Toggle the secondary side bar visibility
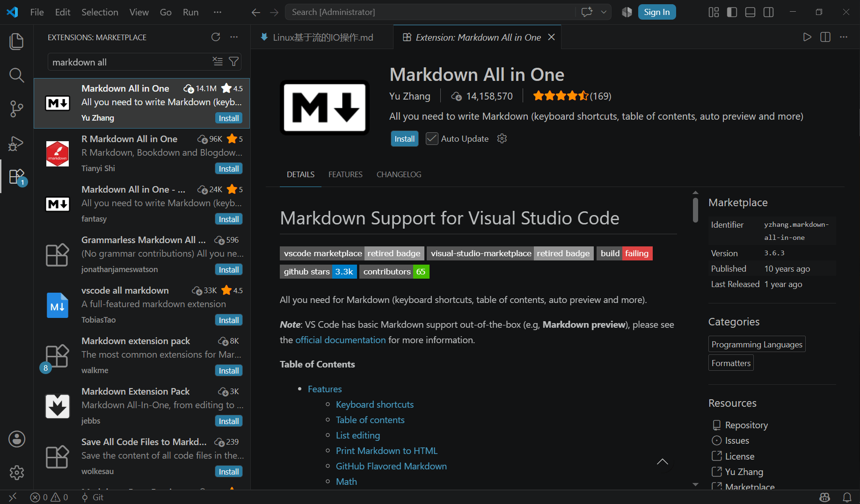Viewport: 860px width, 504px height. pos(768,12)
